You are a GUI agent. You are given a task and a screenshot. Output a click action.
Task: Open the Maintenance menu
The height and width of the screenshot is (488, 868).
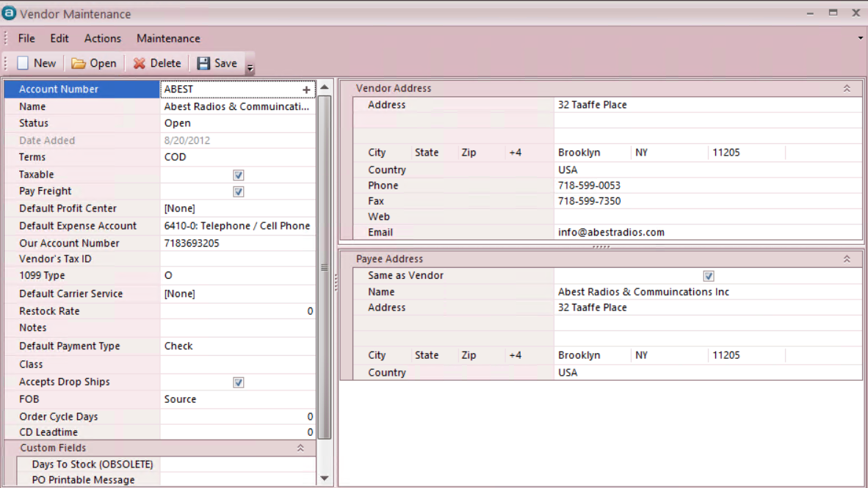point(168,38)
